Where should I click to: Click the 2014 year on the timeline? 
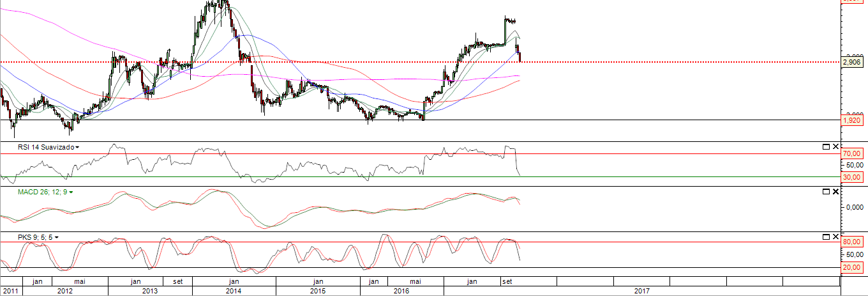click(234, 291)
